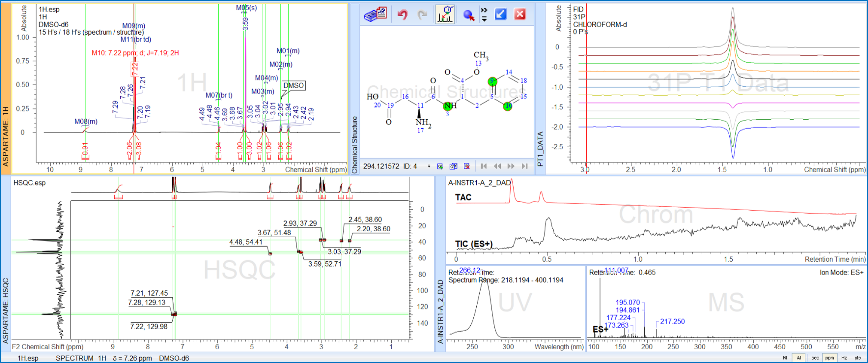Step to the next structure record

(x=511, y=166)
